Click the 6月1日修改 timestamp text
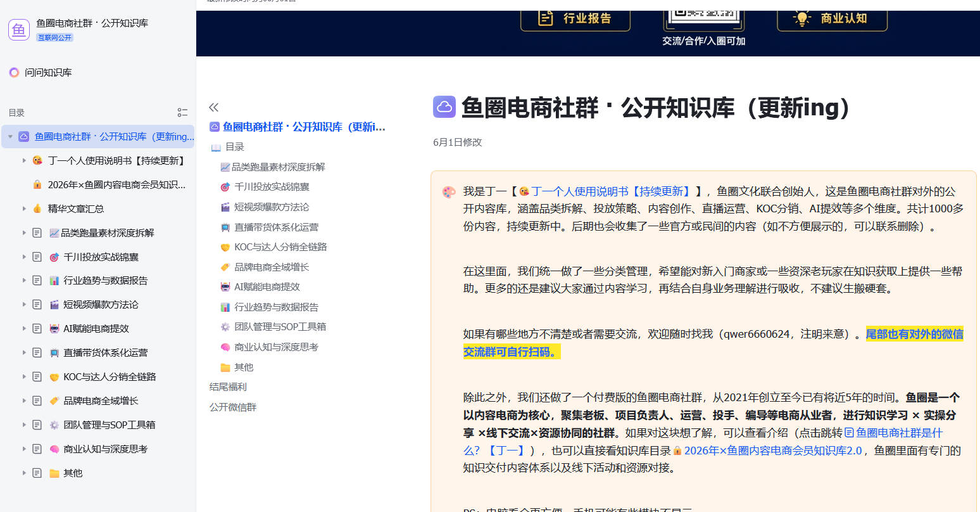The height and width of the screenshot is (512, 980). coord(458,143)
